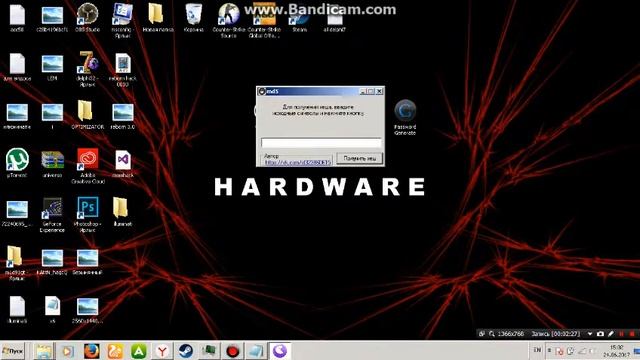Image resolution: width=640 pixels, height=360 pixels.
Task: Open the Bandicam recording dropdown arrow
Action: (x=590, y=334)
